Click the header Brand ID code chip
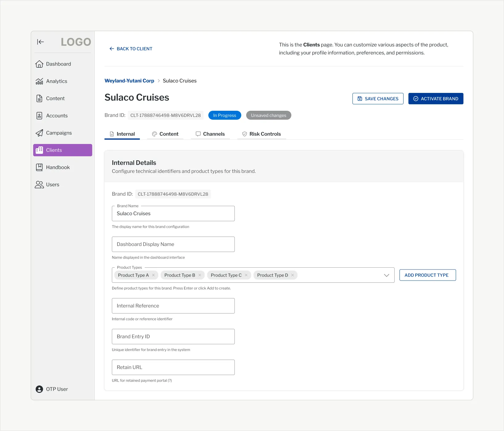Viewport: 504px width, 431px height. coord(166,115)
